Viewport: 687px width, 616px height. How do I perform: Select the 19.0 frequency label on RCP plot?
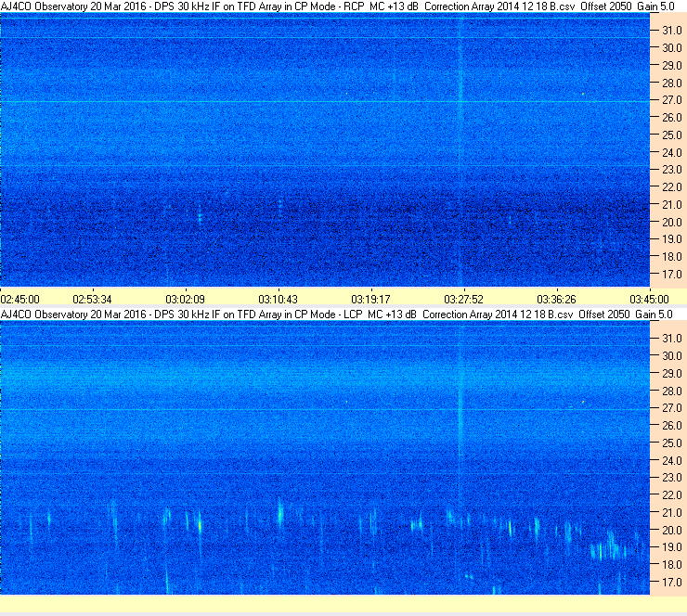coord(672,239)
